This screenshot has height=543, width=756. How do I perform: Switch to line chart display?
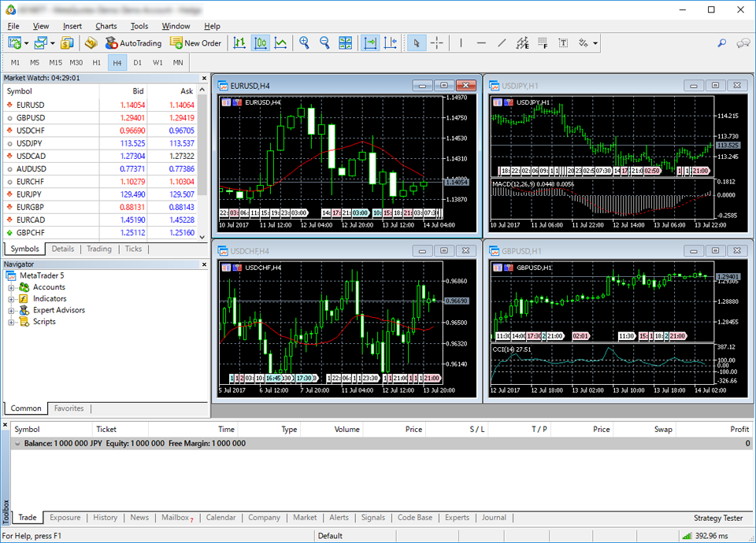[280, 42]
